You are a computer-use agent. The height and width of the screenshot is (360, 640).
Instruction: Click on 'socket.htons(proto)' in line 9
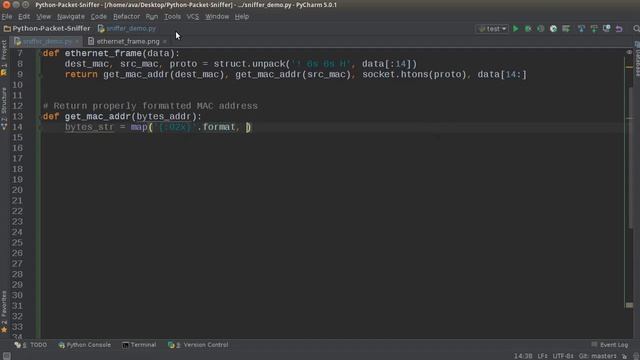(x=414, y=75)
